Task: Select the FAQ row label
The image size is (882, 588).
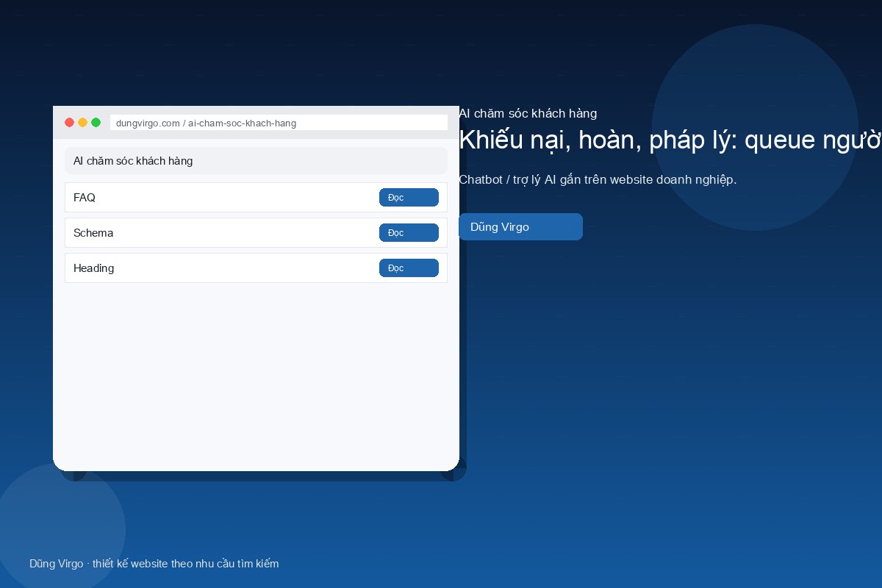Action: click(85, 198)
